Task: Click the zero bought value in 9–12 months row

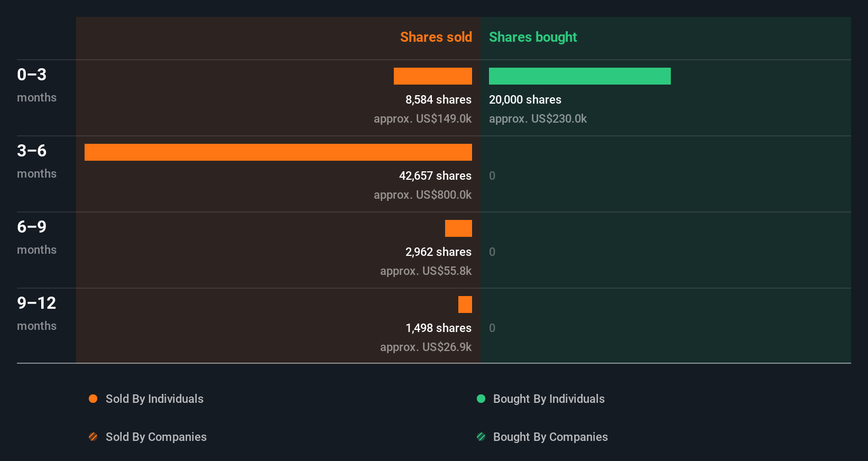Action: click(492, 328)
